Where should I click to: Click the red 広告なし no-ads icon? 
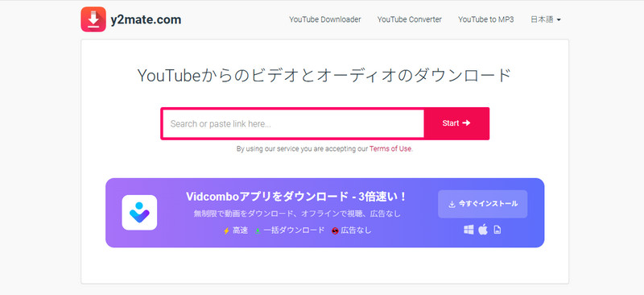click(x=335, y=231)
